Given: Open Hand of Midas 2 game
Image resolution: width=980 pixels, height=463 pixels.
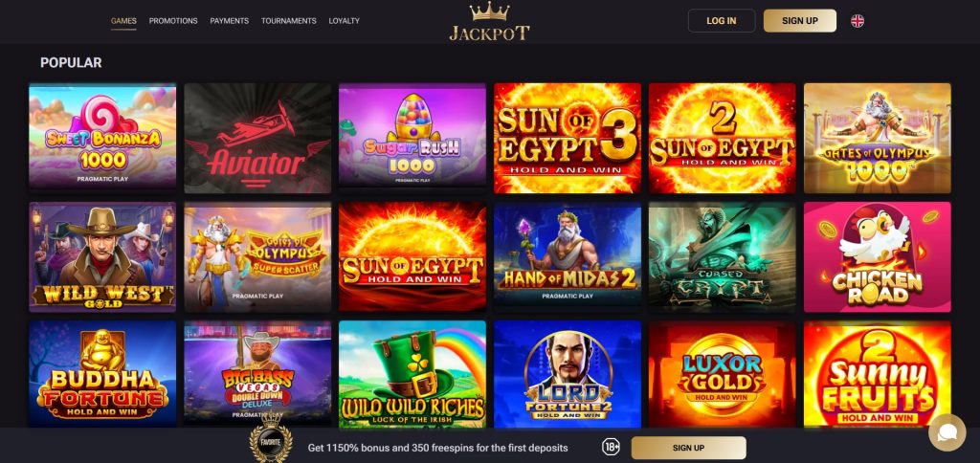Looking at the screenshot, I should (x=568, y=254).
